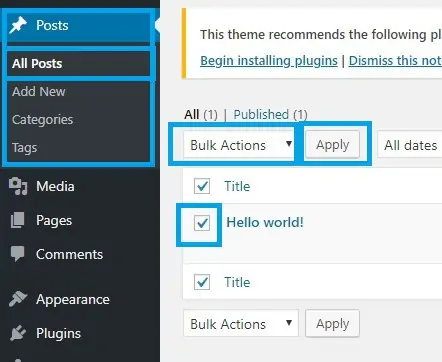Click the Media icon in sidebar
Viewport: 442px width, 362px height.
18,186
